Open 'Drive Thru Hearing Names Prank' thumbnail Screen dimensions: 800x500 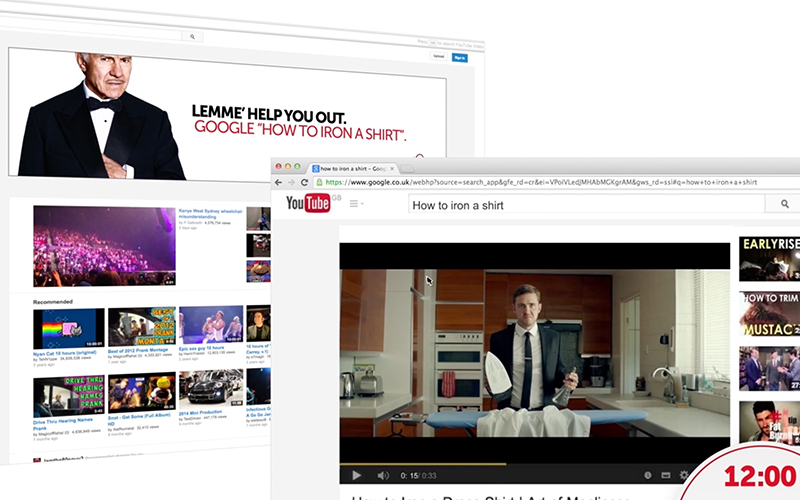(x=68, y=397)
